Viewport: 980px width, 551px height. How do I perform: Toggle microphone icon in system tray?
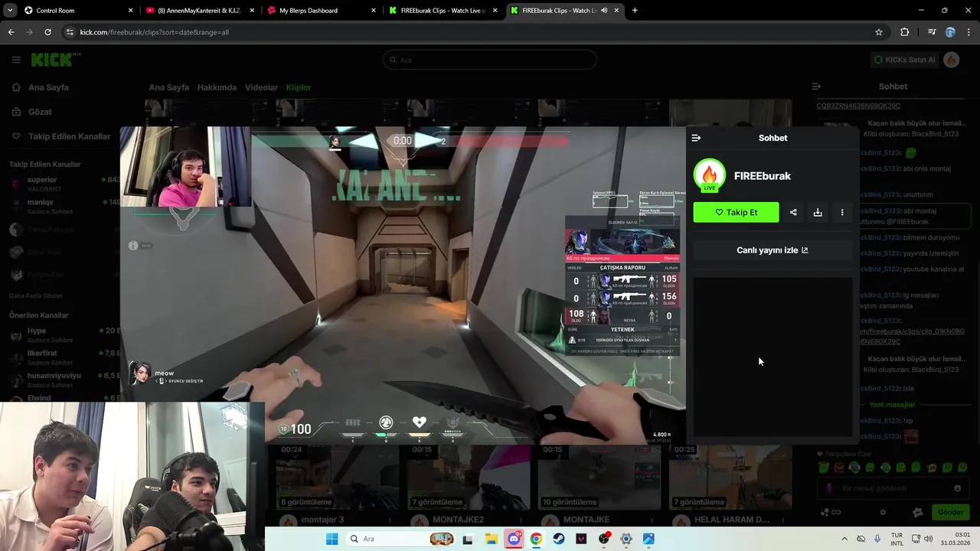click(x=877, y=539)
